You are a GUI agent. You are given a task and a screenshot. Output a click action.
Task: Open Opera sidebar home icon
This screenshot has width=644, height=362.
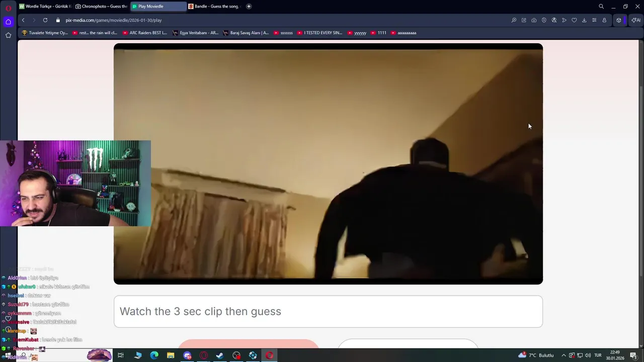pos(8,22)
